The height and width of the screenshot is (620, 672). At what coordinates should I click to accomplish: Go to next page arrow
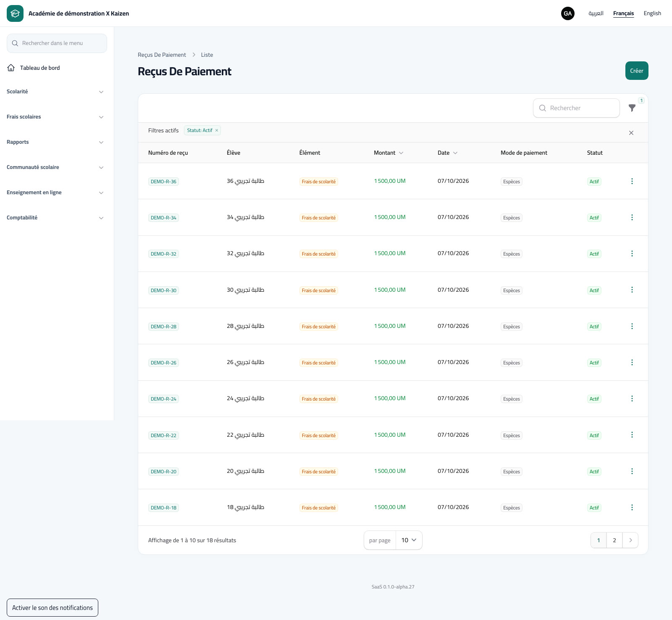point(630,540)
